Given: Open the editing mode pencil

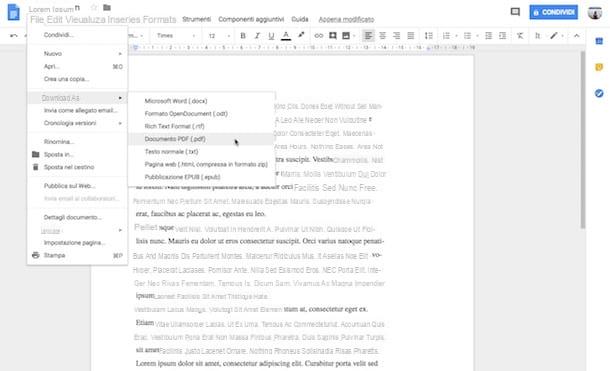Looking at the screenshot, I should pos(554,36).
